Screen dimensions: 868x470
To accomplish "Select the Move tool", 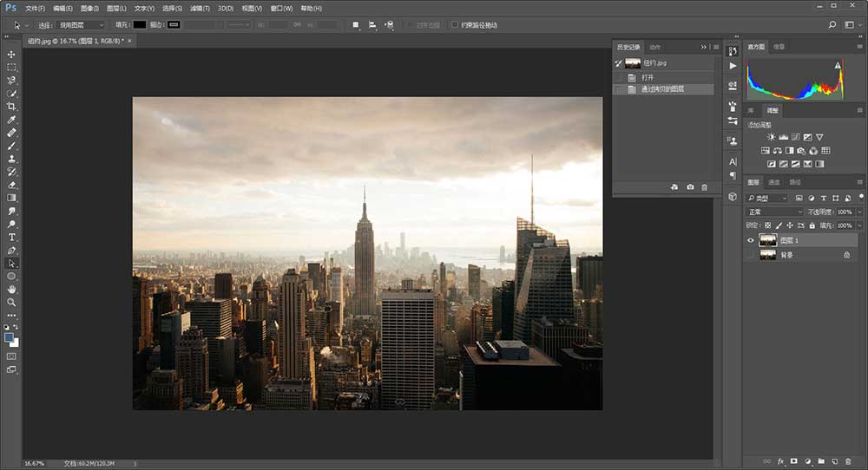I will tap(11, 54).
